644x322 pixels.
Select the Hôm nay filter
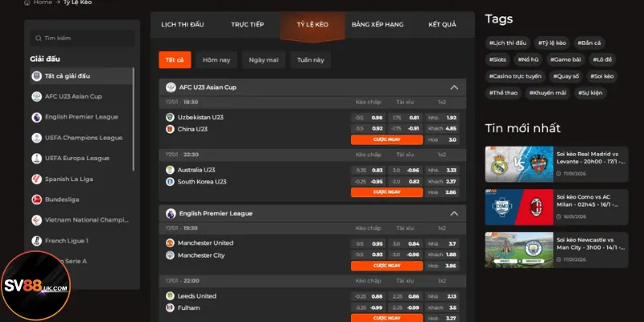pos(216,60)
